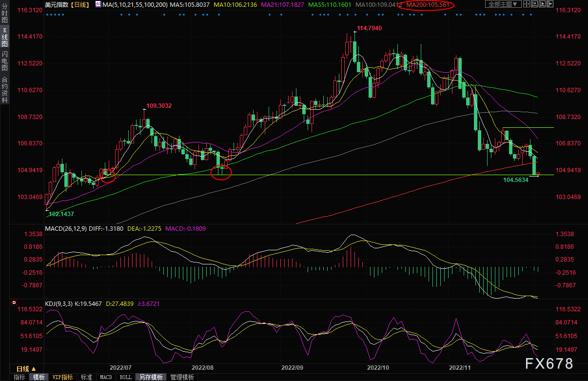Click the chart range measure icon
Viewport: 588px width, 381px height.
pos(534,4)
